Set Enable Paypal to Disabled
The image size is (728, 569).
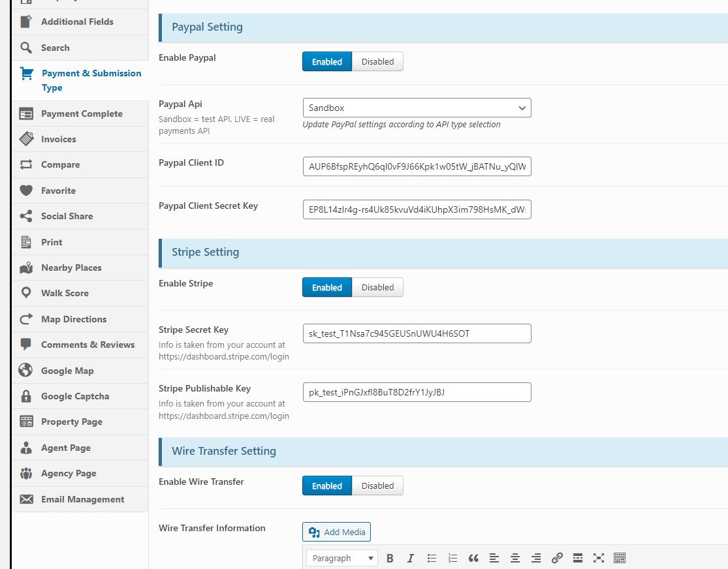pos(377,61)
